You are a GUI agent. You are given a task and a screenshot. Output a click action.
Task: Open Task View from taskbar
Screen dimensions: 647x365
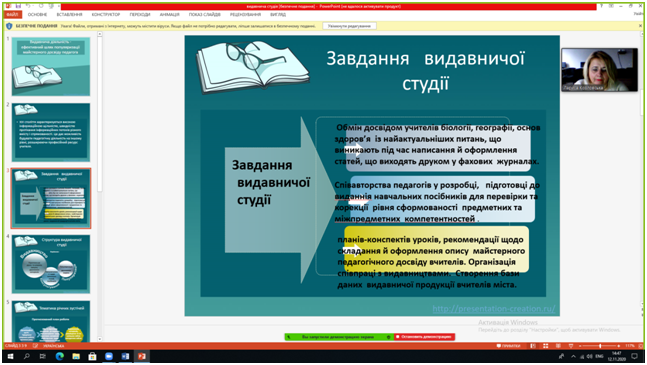(x=43, y=356)
